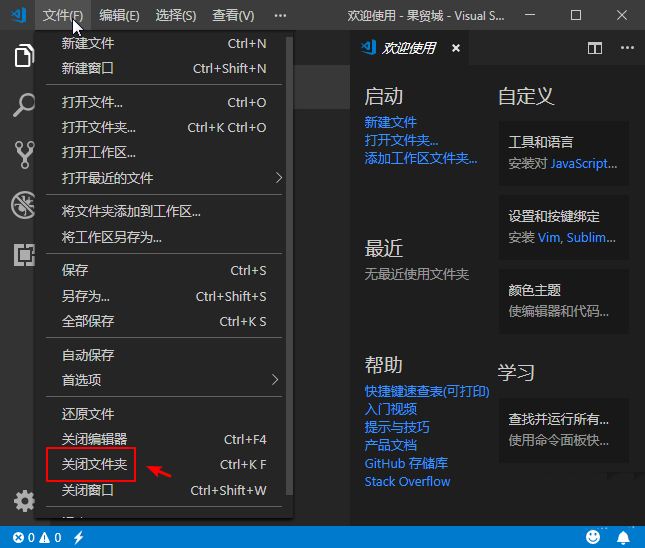
Task: Open GitHub 存储库 link
Action: 406,464
